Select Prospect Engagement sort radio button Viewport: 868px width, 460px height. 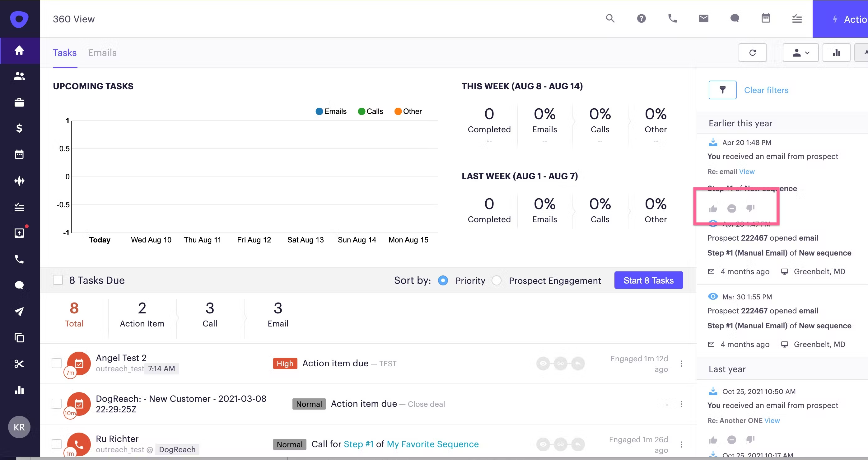click(496, 280)
